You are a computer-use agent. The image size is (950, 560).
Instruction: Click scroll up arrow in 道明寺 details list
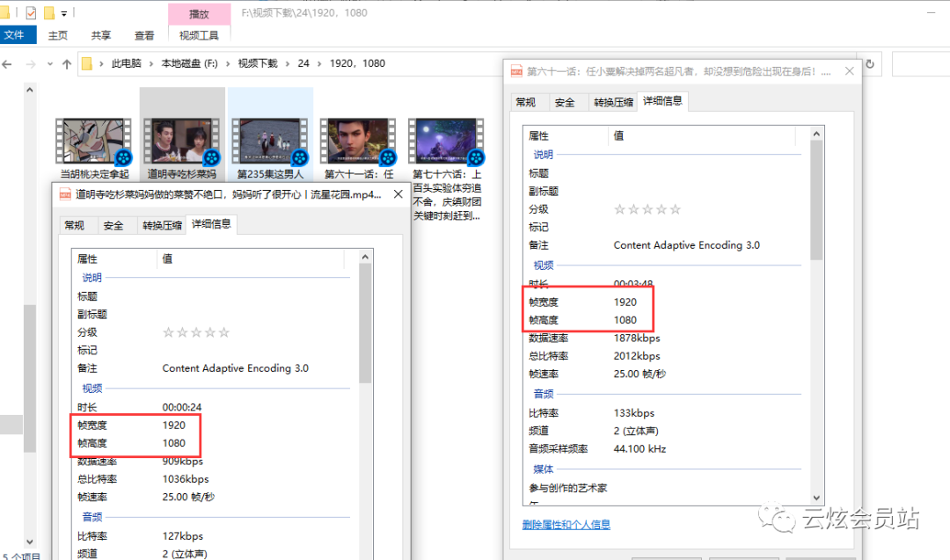click(365, 258)
